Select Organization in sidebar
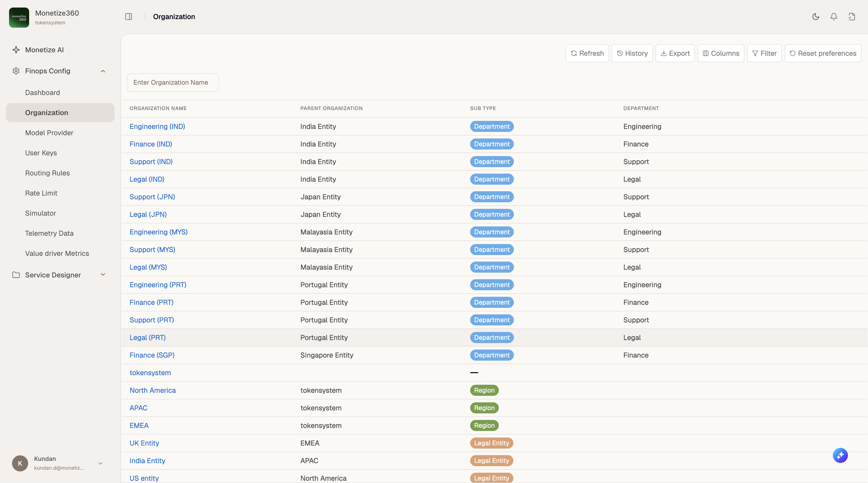Image resolution: width=868 pixels, height=483 pixels. [60, 113]
